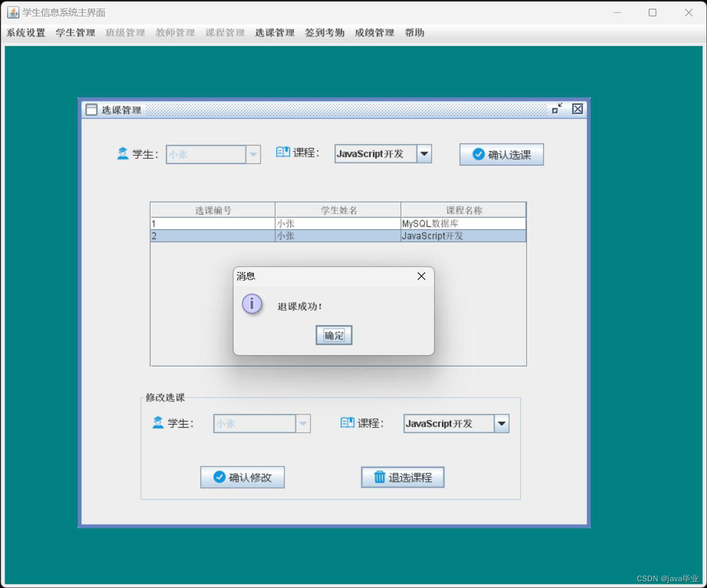Close the 消息 dialog with X
The height and width of the screenshot is (588, 707).
pyautogui.click(x=421, y=276)
